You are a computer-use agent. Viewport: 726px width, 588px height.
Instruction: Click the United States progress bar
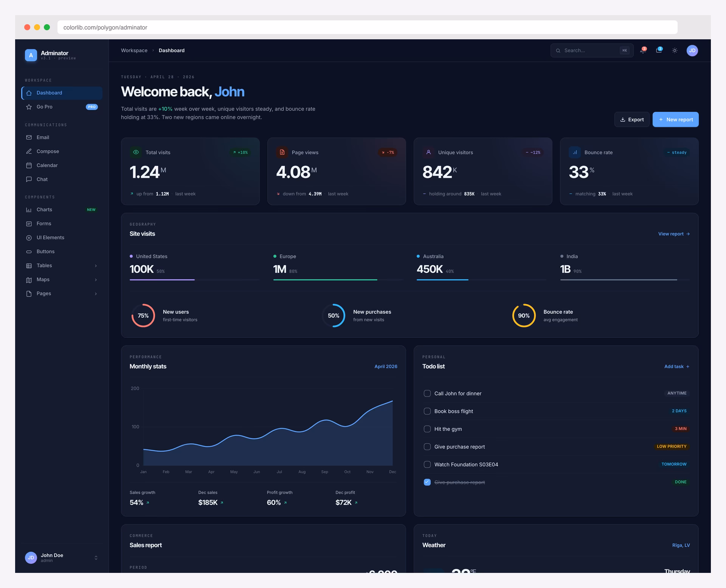194,280
